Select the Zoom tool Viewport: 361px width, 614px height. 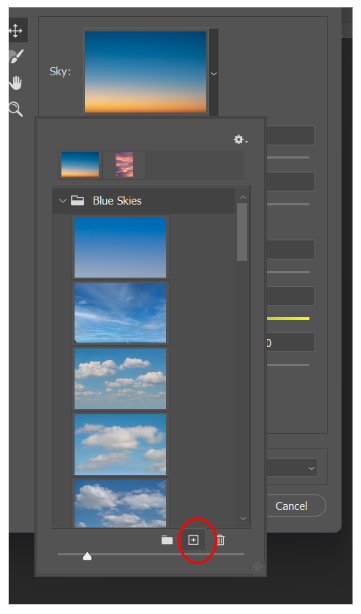point(16,109)
